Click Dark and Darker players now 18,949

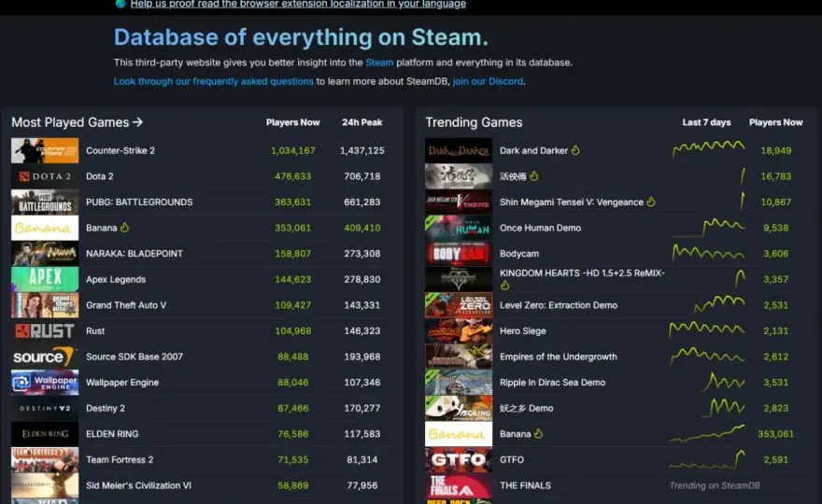[776, 150]
